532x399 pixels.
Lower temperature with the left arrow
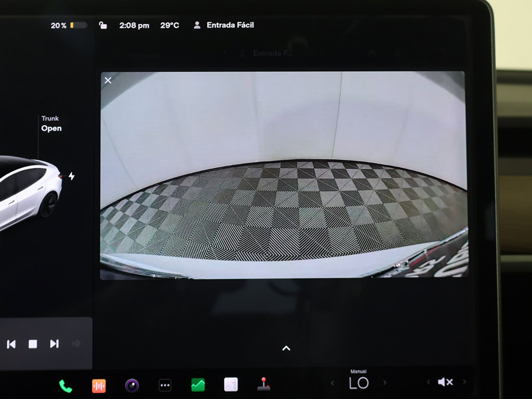click(332, 383)
